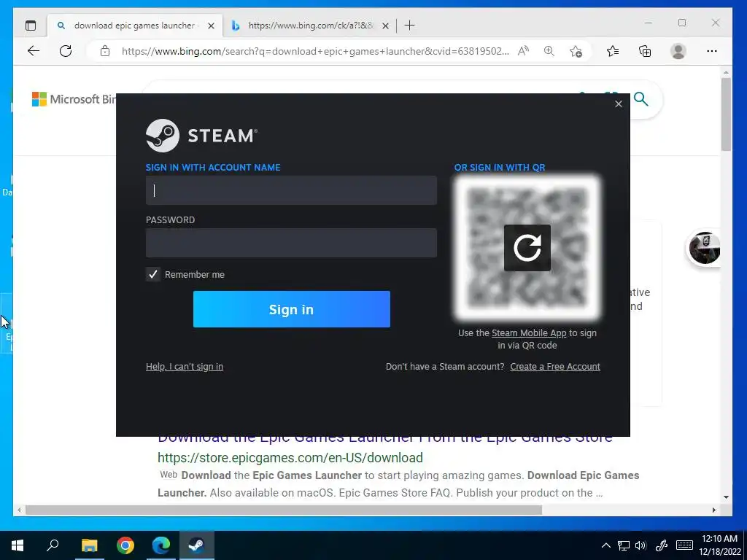Screen dimensions: 747x560
Task: Go back in Edge browser
Action: (x=34, y=51)
